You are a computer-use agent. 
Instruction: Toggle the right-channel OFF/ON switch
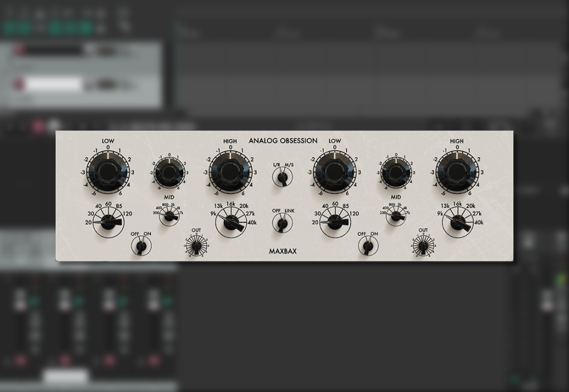pyautogui.click(x=368, y=246)
